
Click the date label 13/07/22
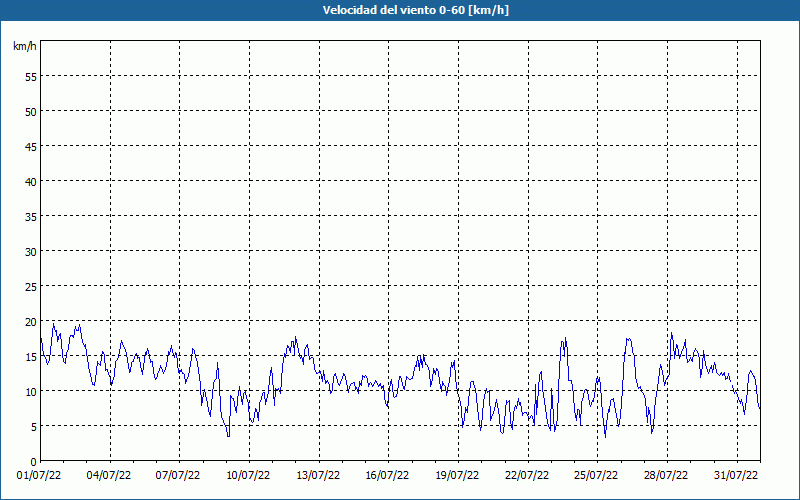[318, 475]
